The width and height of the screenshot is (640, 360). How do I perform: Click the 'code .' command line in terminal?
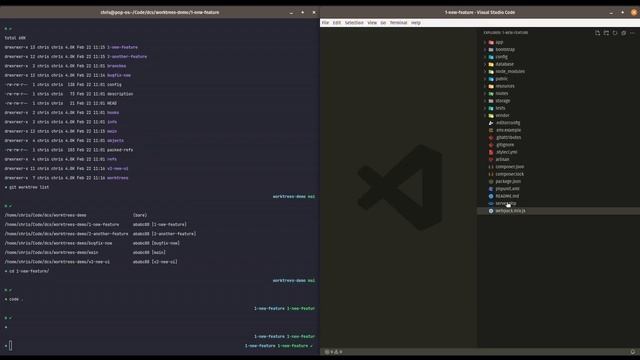coord(16,299)
